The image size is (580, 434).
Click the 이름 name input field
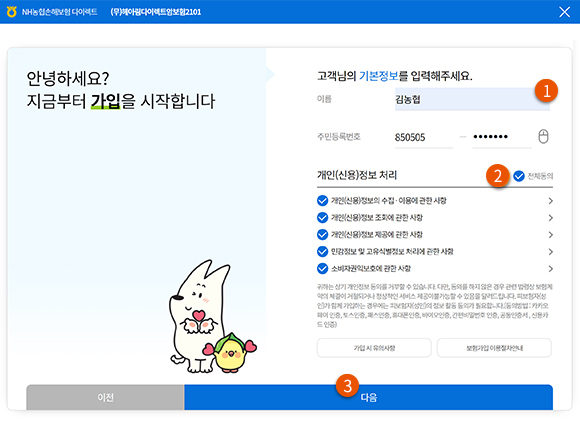(472, 99)
